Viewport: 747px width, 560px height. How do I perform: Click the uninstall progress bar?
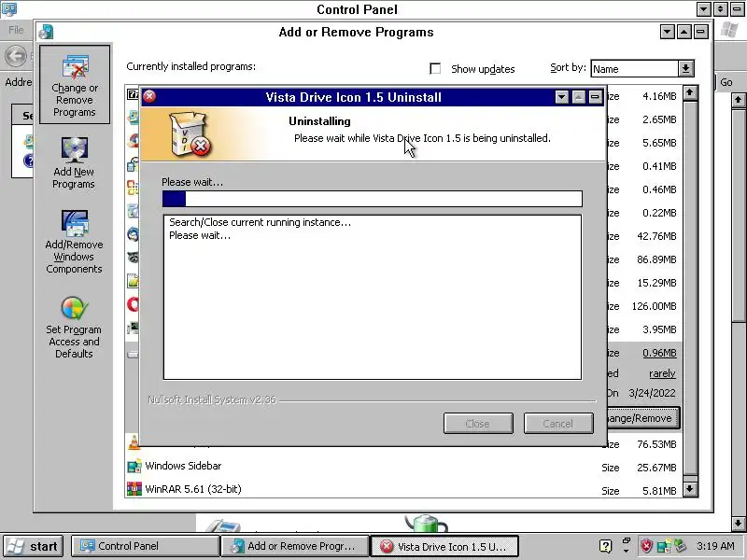coord(372,199)
